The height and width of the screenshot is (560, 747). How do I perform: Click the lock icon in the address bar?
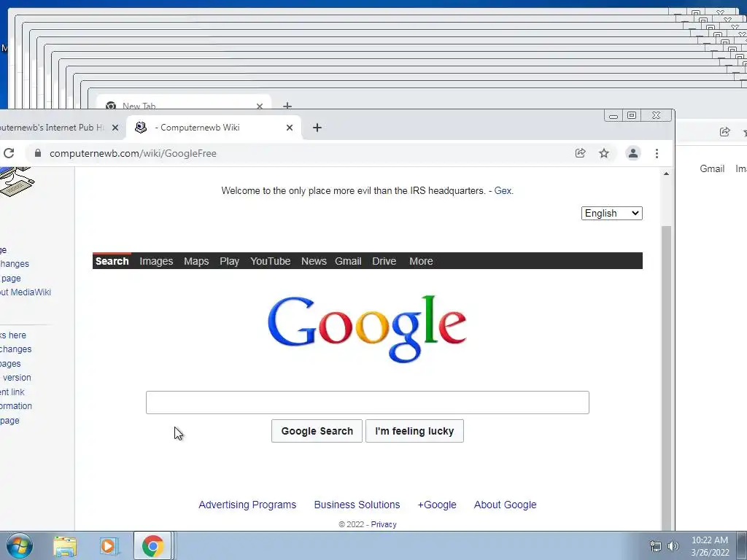tap(38, 153)
